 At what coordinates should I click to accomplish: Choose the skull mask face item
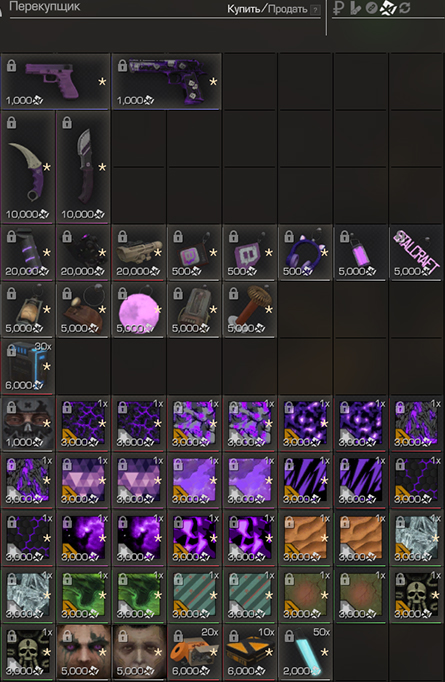28,423
